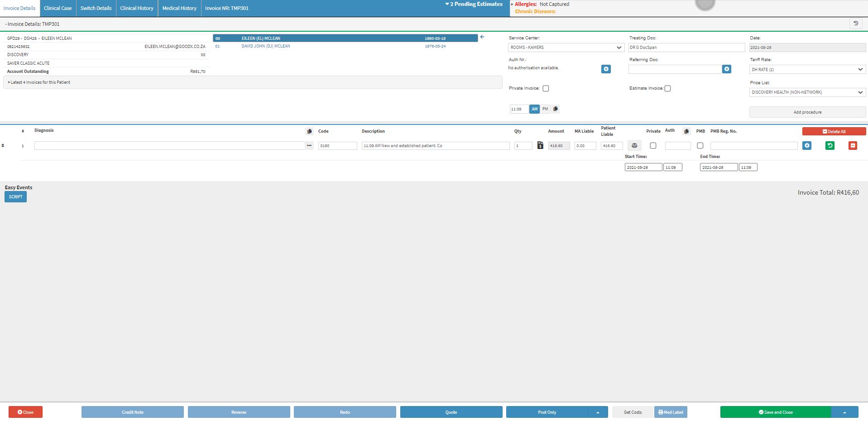Enable the Estimate Invoice checkbox
The image size is (868, 421).
pos(667,89)
